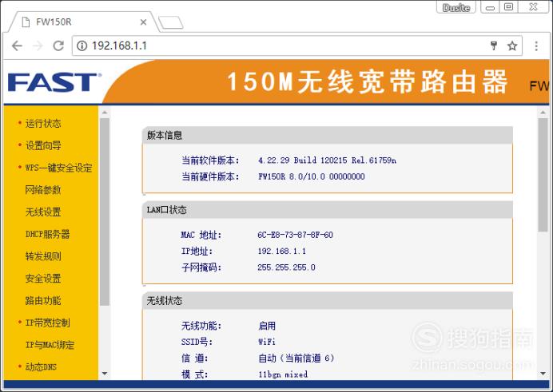Click main page scrollbar down arrow

click(543, 374)
